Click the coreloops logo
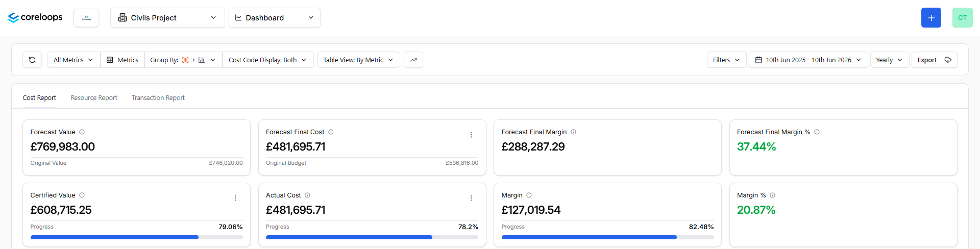 click(x=35, y=17)
